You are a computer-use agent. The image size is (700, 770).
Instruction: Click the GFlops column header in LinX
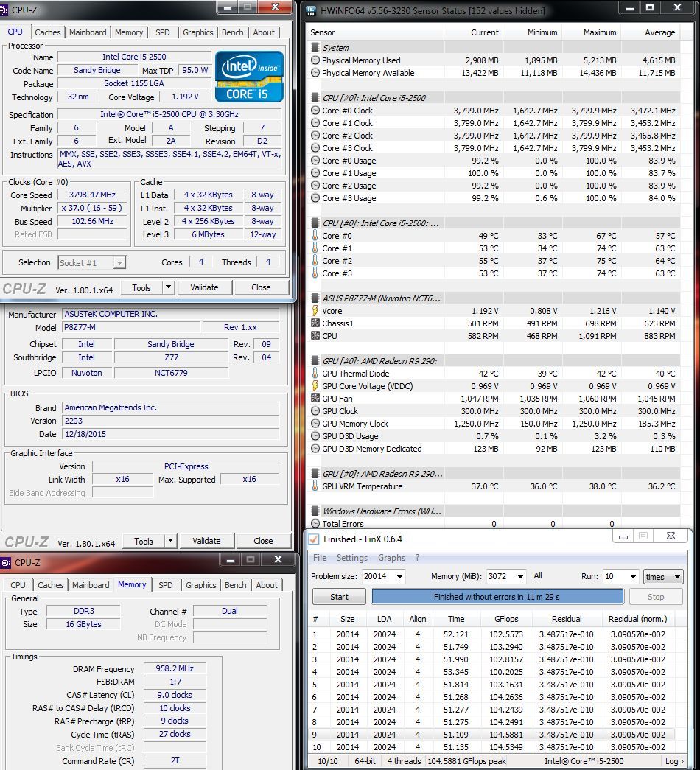click(506, 619)
